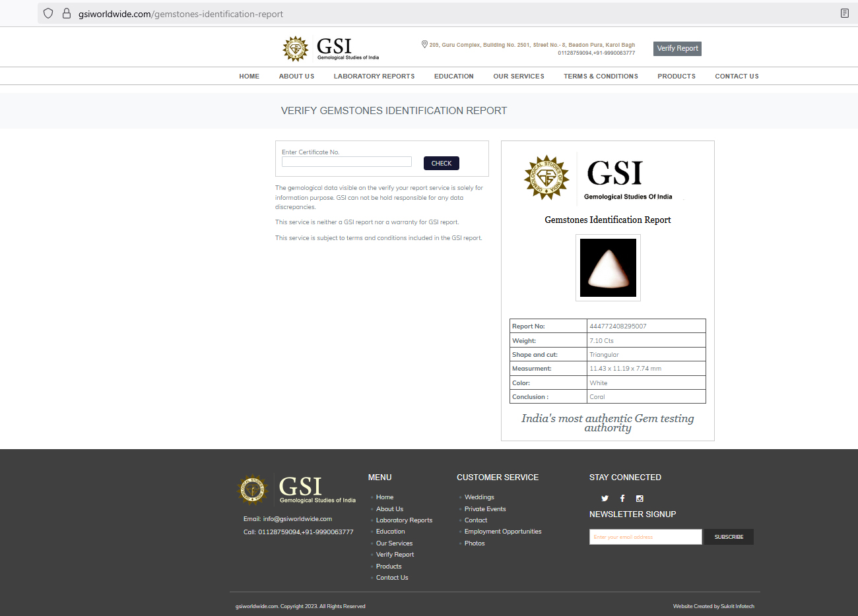This screenshot has width=858, height=616.
Task: Open the footer Verify Report link
Action: click(395, 555)
